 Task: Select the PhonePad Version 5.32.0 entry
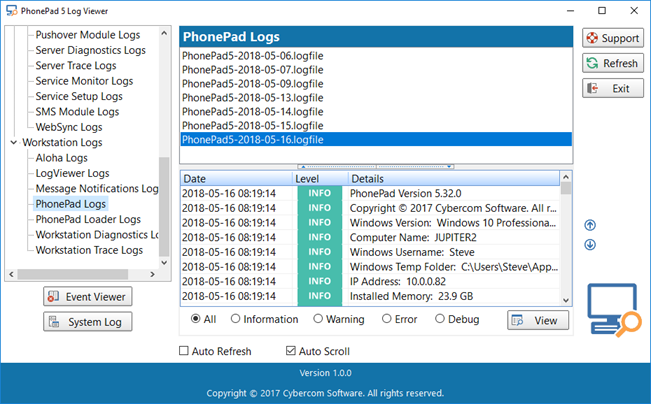pos(370,193)
